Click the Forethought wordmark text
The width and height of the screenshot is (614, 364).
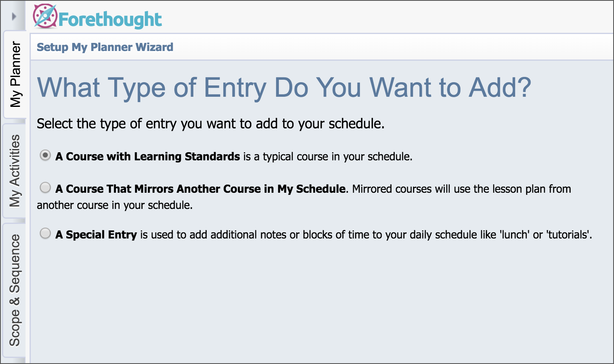click(110, 19)
